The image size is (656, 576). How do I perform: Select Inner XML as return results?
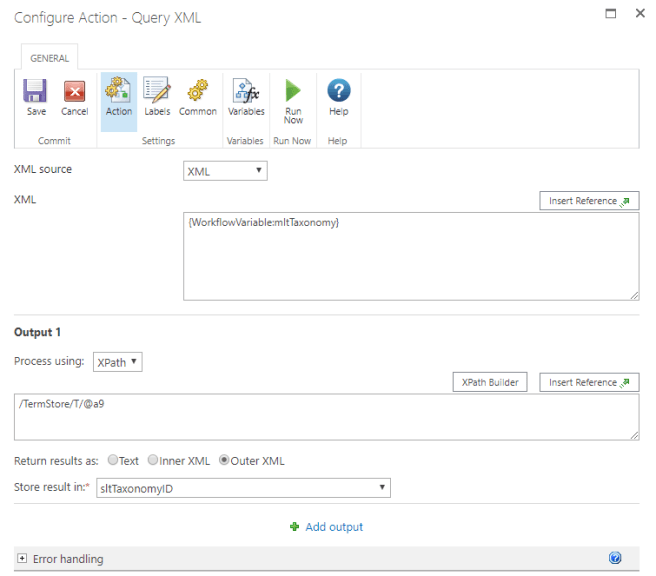153,460
